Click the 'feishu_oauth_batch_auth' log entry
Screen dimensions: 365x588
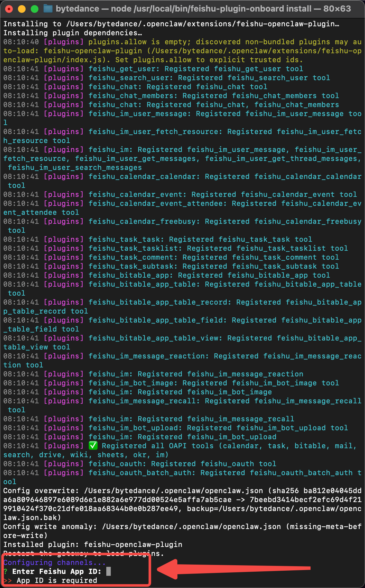224,473
